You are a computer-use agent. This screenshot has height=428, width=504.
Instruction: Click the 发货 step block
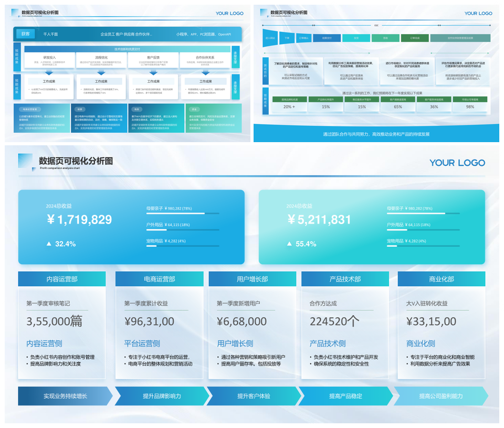[356, 38]
